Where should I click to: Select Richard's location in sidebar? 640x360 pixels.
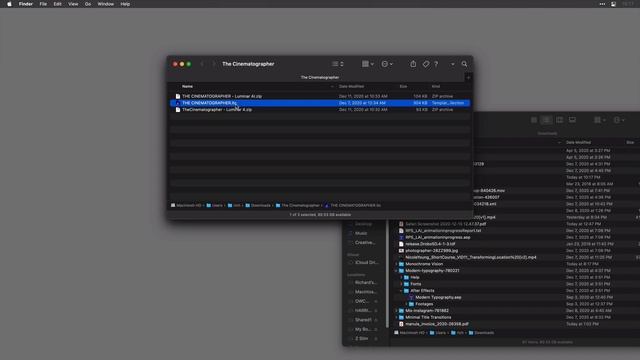pyautogui.click(x=365, y=282)
